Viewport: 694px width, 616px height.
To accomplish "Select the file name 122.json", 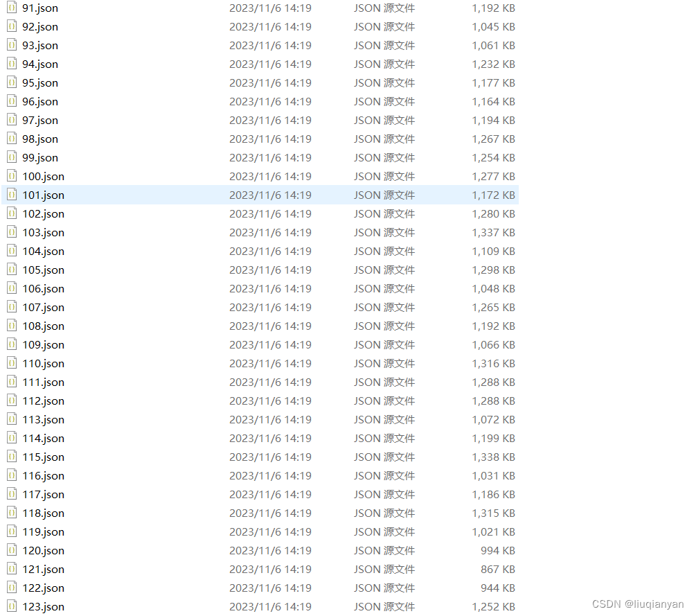I will (44, 588).
